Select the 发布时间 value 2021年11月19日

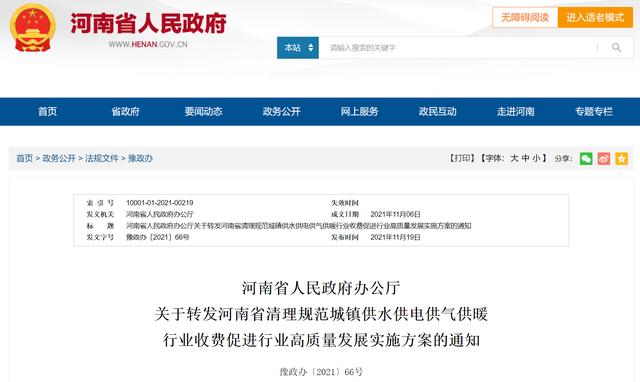[395, 237]
